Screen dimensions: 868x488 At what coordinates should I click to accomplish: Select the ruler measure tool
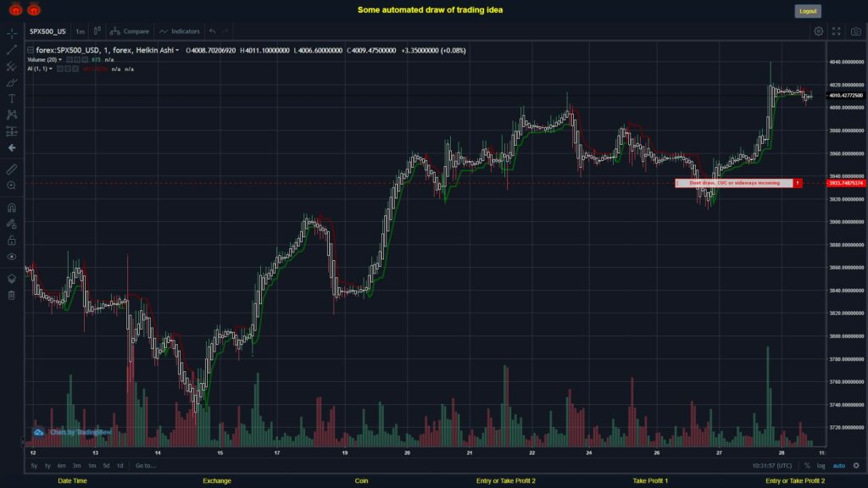(12, 169)
